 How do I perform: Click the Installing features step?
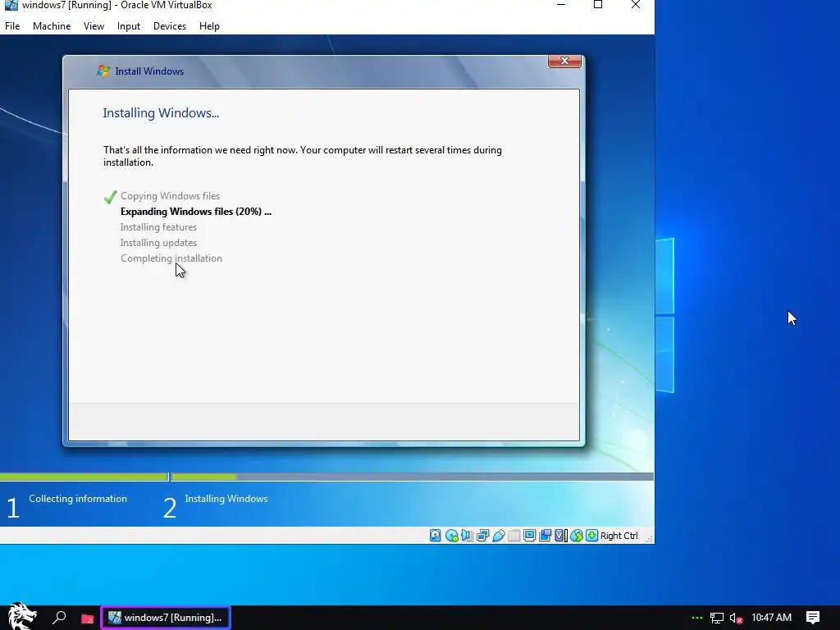(x=158, y=227)
